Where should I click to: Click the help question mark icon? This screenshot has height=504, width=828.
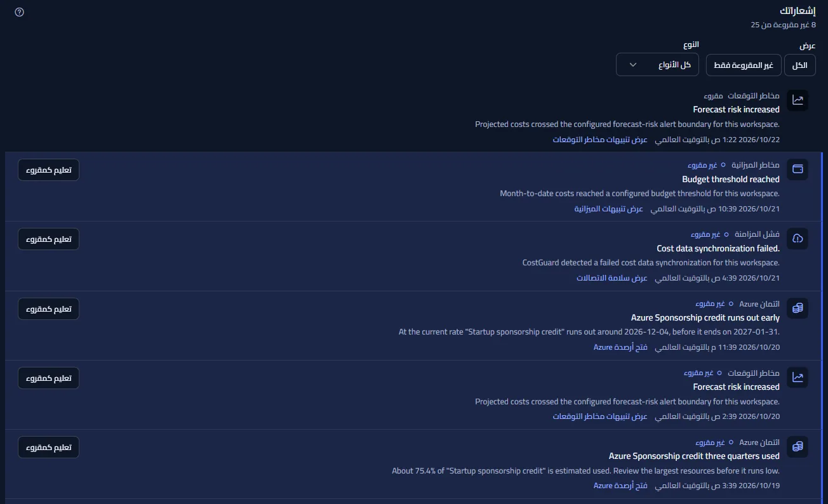coord(19,12)
